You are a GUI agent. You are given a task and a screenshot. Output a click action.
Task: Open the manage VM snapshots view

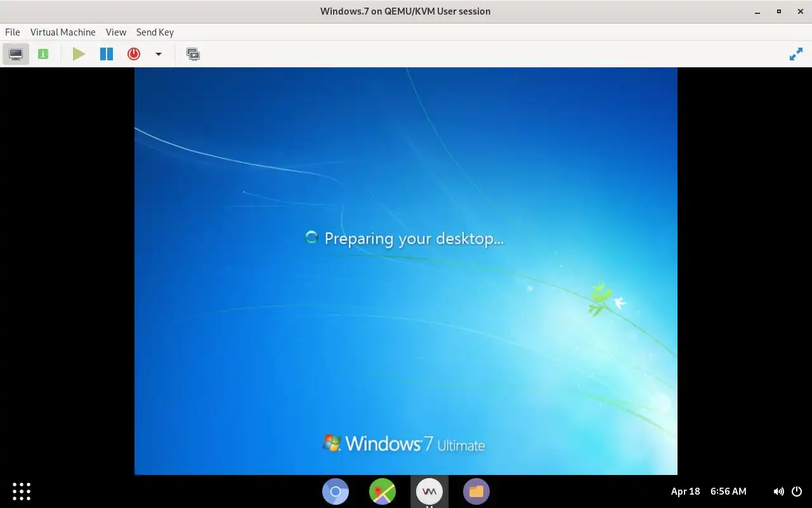click(x=193, y=54)
